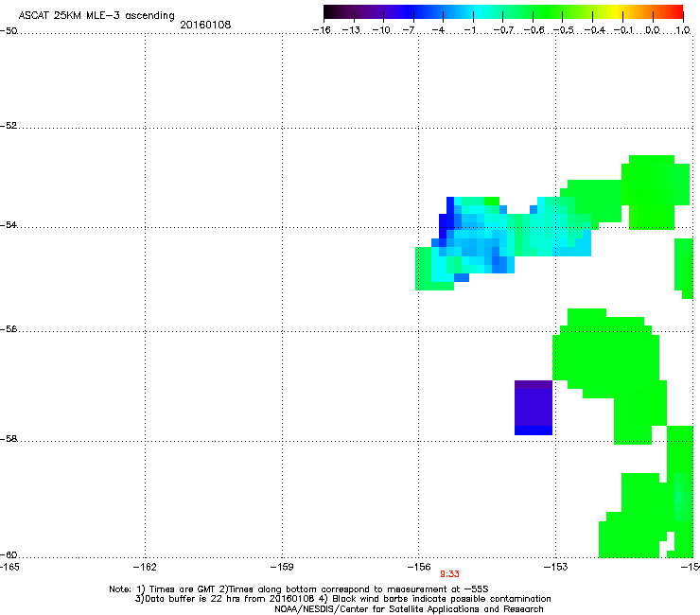Click the title 'ASCAT 25KM MLE-3 ascending'
Image resolution: width=700 pixels, height=615 pixels.
[x=96, y=16]
